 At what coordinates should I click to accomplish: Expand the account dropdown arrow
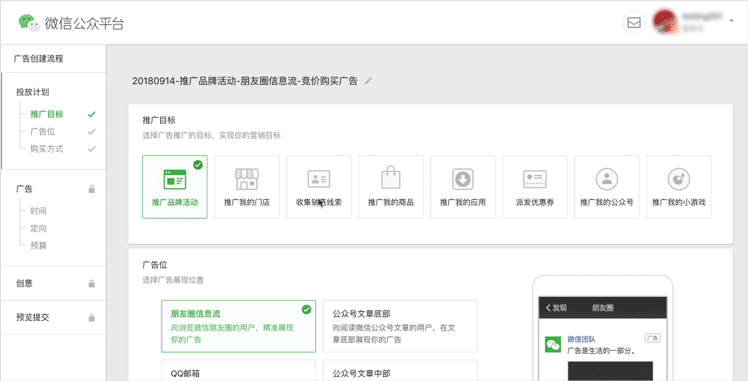click(x=731, y=21)
